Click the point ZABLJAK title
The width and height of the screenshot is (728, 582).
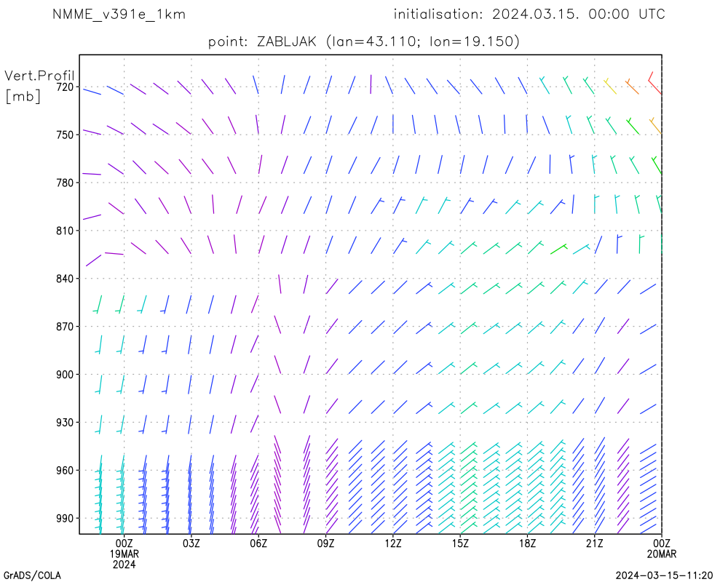click(363, 41)
